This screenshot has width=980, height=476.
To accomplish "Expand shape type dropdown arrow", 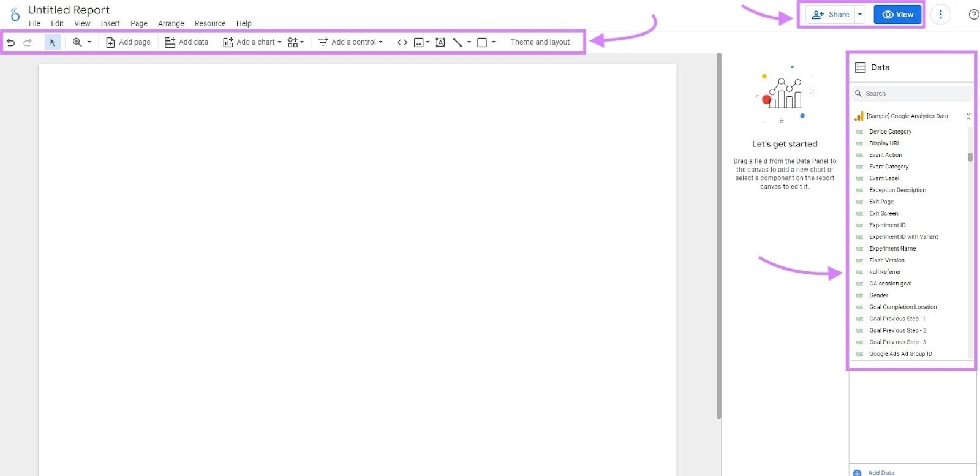I will 494,42.
